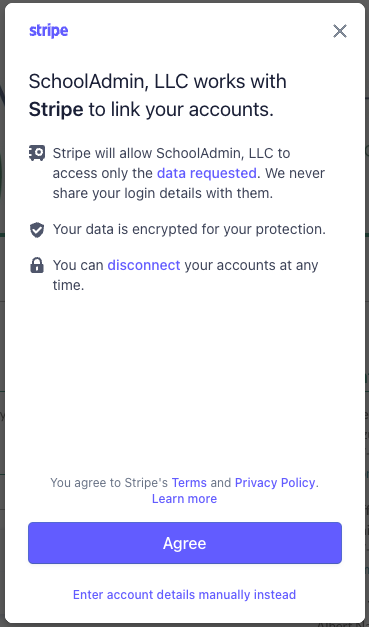369x627 pixels.
Task: Click the bold "Stripe" word in the heading
Action: point(56,110)
